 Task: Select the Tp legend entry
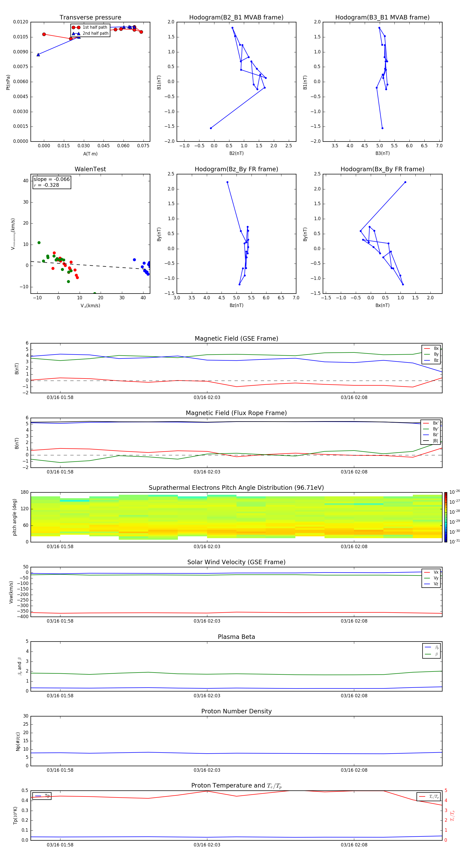(42, 796)
